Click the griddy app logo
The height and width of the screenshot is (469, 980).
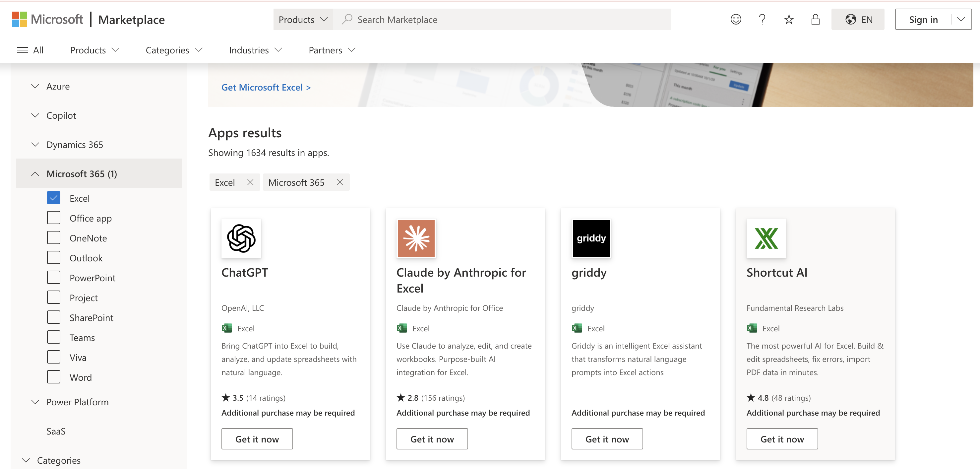coord(591,238)
